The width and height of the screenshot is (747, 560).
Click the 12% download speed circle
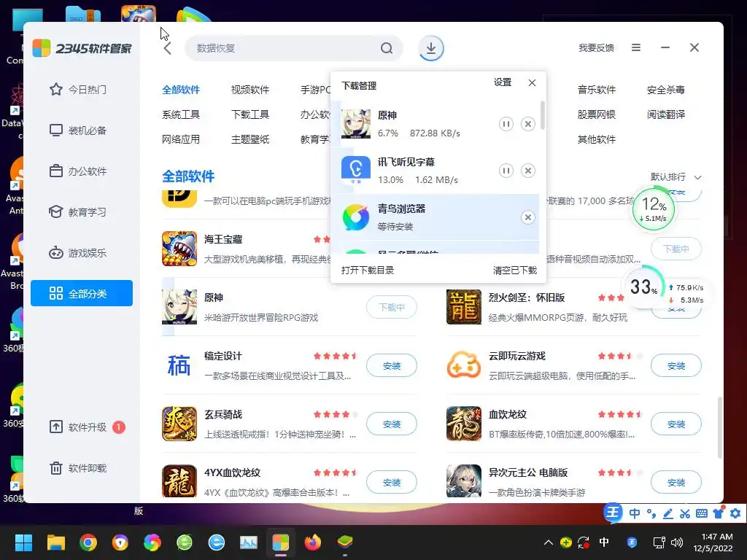(653, 209)
